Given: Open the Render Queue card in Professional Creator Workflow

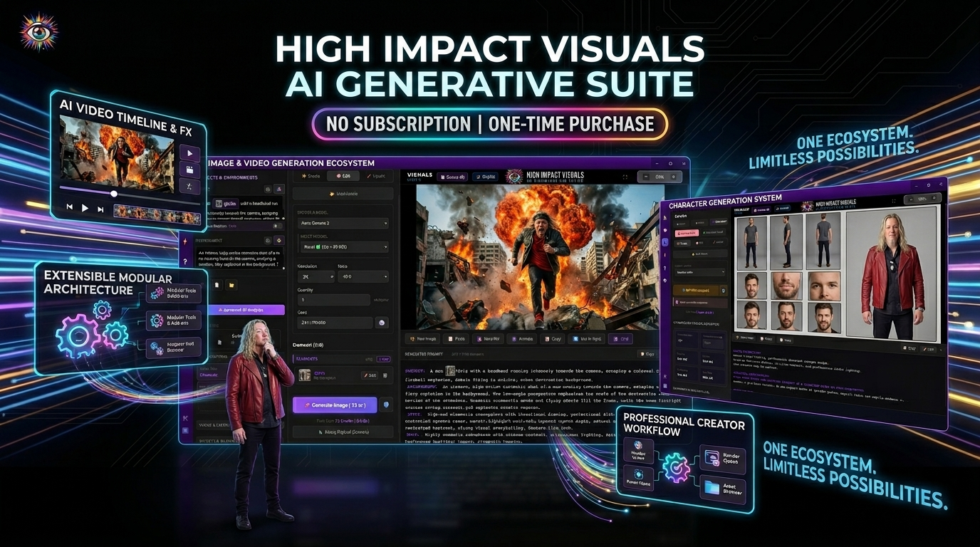Looking at the screenshot, I should point(722,460).
